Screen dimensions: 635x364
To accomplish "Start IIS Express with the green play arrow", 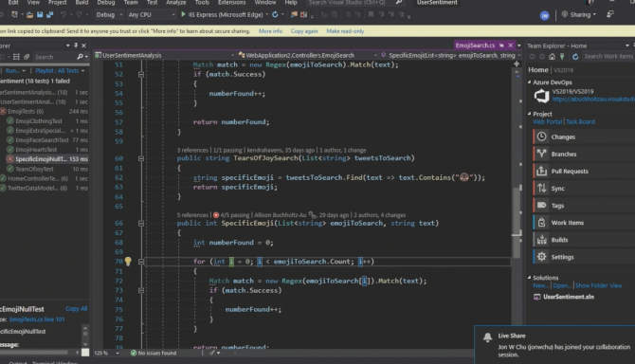I will pos(183,14).
